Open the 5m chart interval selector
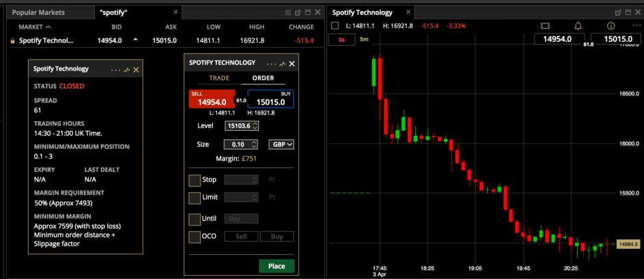 coord(364,40)
